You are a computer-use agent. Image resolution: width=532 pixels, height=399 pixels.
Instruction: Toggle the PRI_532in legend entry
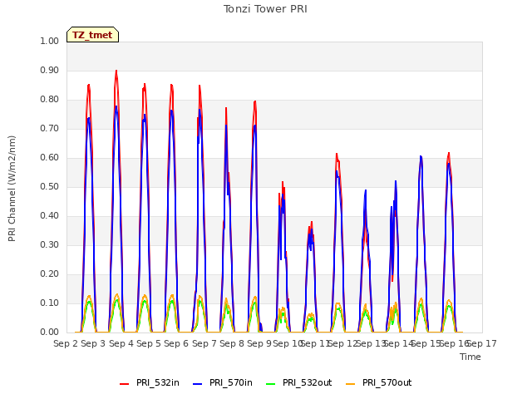click(x=150, y=382)
